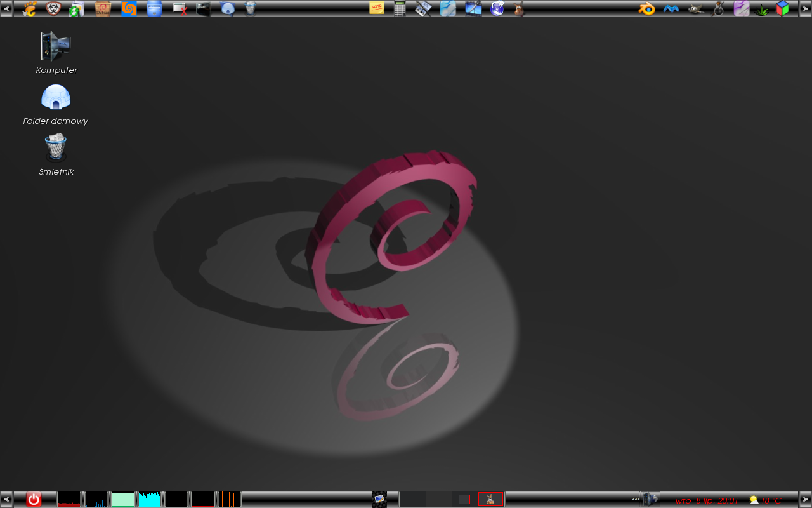Open the blue globe browser icon
The width and height of the screenshot is (812, 508).
click(498, 8)
